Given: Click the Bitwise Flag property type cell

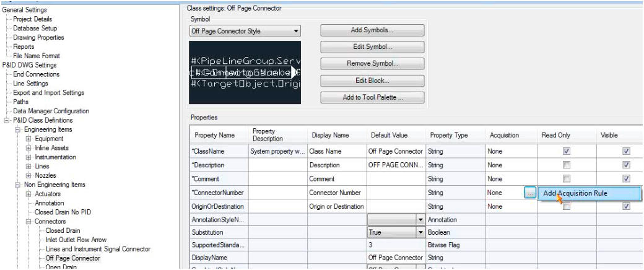Looking at the screenshot, I should [x=455, y=245].
